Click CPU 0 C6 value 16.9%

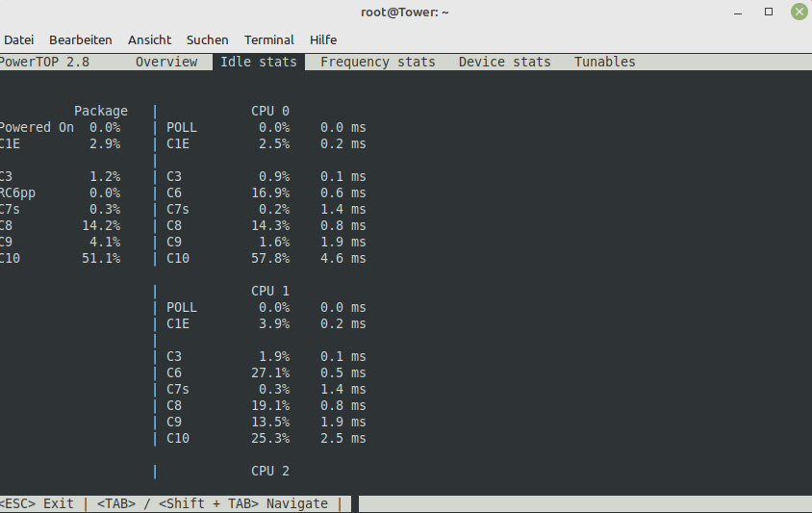(x=270, y=192)
